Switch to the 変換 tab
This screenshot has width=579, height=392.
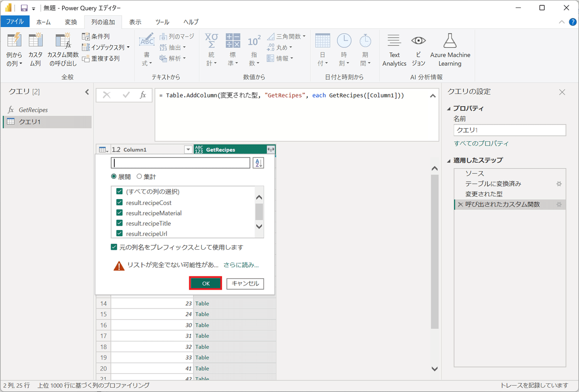71,22
